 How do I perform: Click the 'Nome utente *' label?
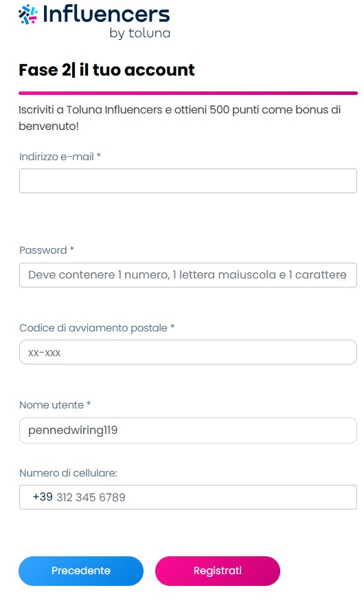pos(55,405)
